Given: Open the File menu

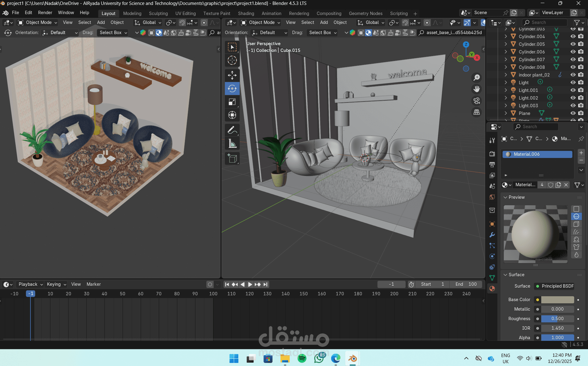Looking at the screenshot, I should coord(15,13).
